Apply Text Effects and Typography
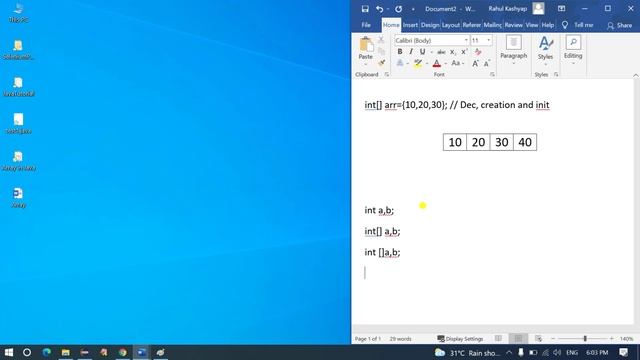640x360 pixels. tap(400, 63)
